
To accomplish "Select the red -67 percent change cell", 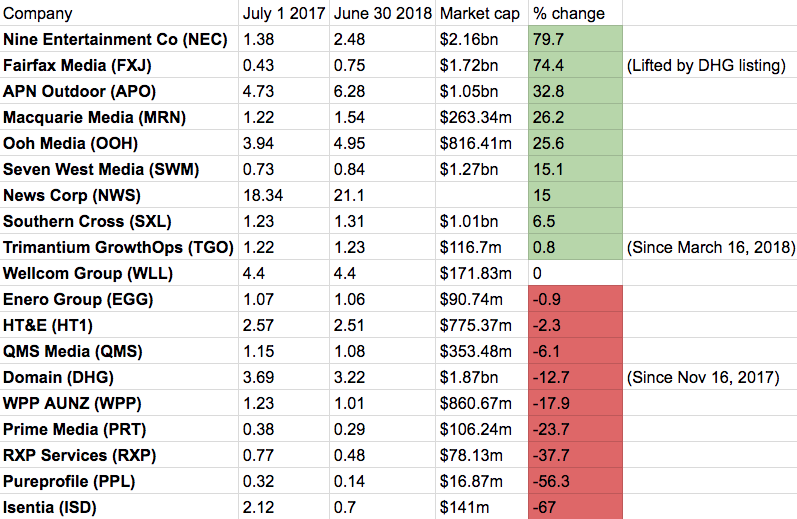I will click(573, 507).
